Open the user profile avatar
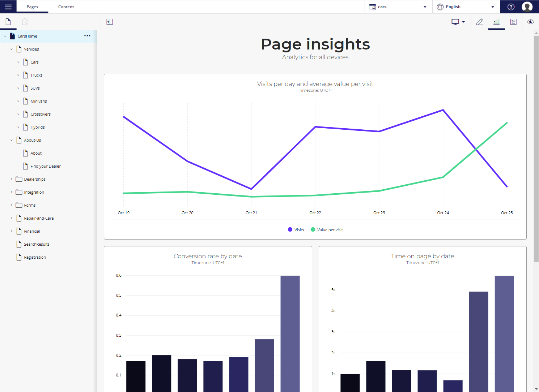This screenshot has width=539, height=392. [527, 7]
